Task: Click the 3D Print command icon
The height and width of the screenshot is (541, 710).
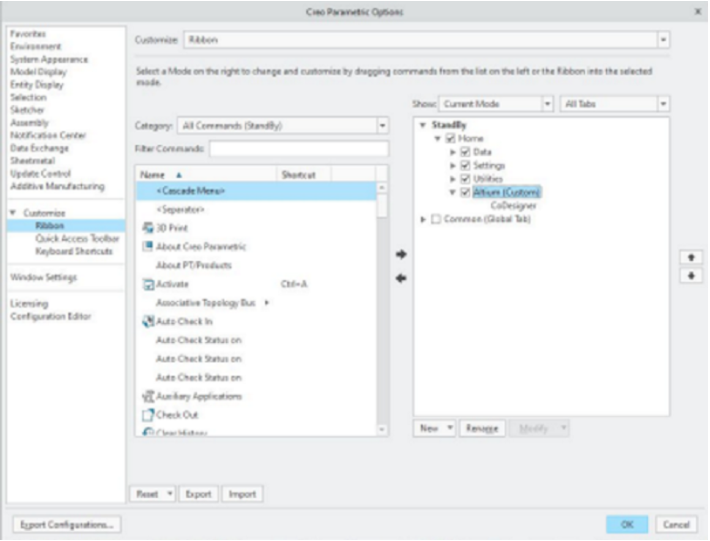Action: point(148,228)
